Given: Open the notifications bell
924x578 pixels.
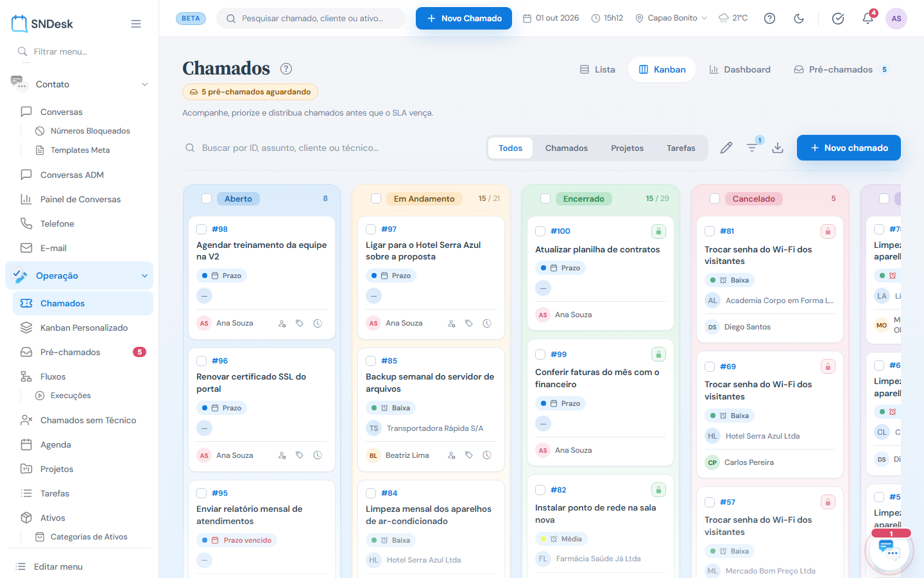Looking at the screenshot, I should pyautogui.click(x=868, y=19).
